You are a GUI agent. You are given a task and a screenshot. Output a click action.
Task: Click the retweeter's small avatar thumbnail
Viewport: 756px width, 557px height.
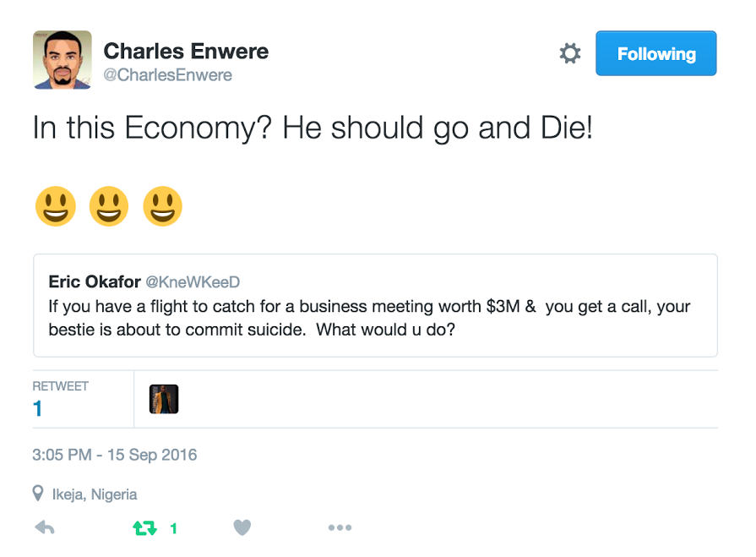point(164,399)
